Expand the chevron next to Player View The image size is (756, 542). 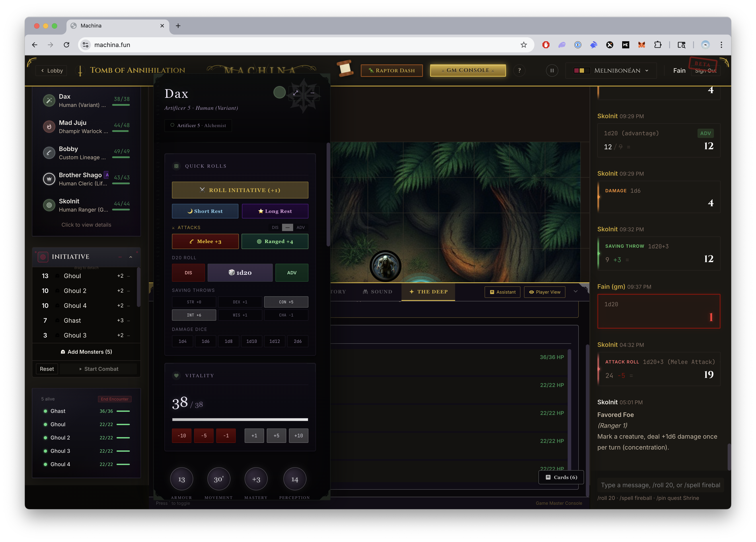(x=575, y=291)
